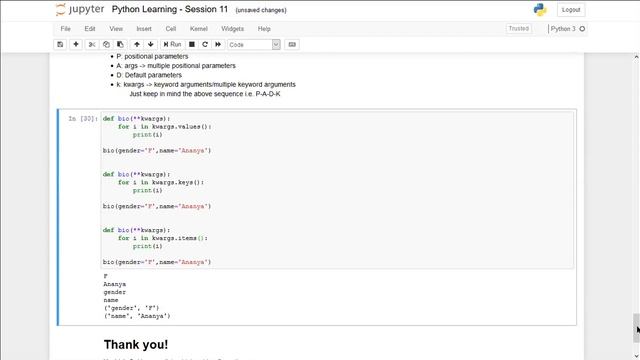640x360 pixels.
Task: Run the selected cell
Action: 172,44
